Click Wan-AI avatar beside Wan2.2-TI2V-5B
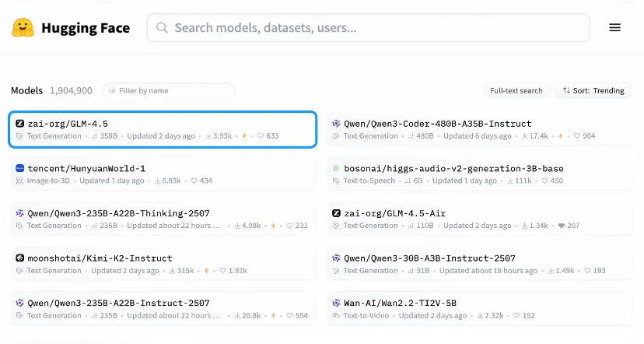Screen dimensions: 644x344 (x=336, y=303)
